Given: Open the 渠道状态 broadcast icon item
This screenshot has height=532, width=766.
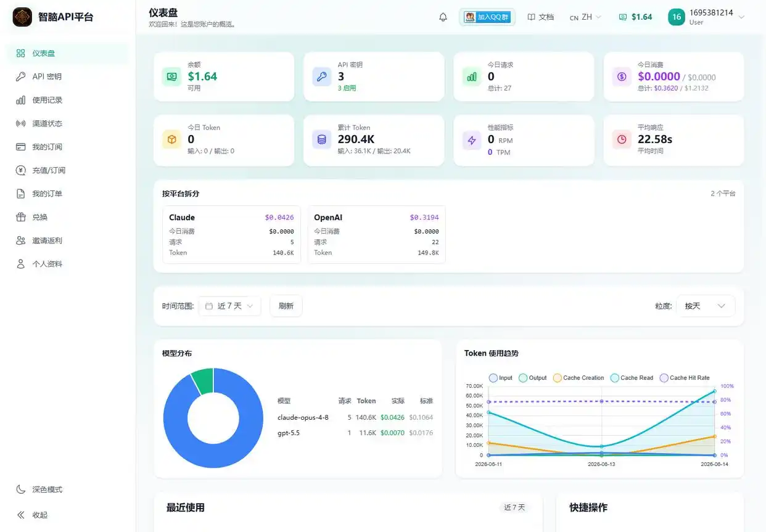Looking at the screenshot, I should tap(20, 123).
